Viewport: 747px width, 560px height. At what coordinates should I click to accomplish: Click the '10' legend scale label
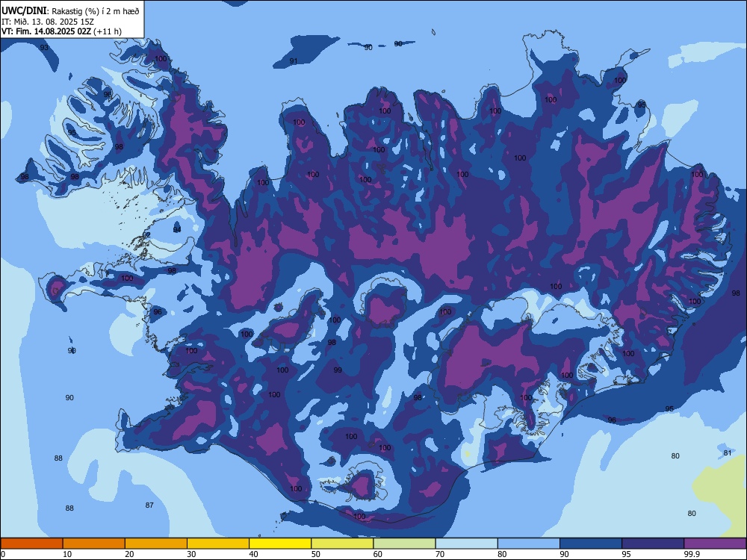click(x=67, y=554)
